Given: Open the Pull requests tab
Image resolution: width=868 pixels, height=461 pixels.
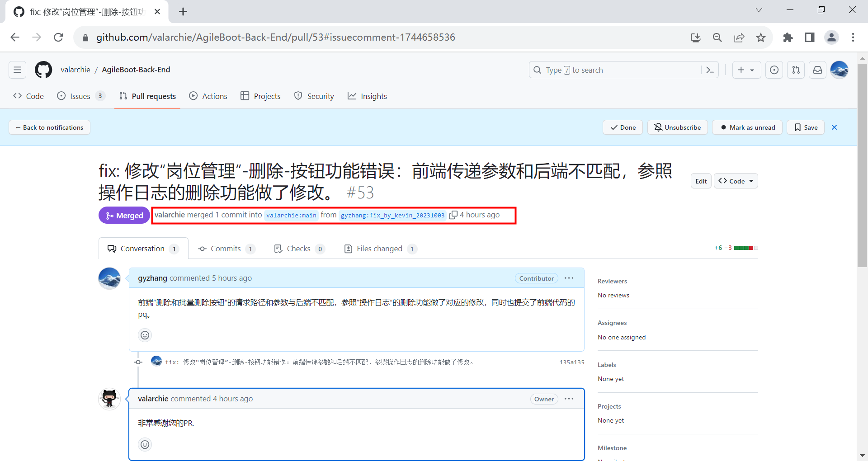Looking at the screenshot, I should [147, 96].
